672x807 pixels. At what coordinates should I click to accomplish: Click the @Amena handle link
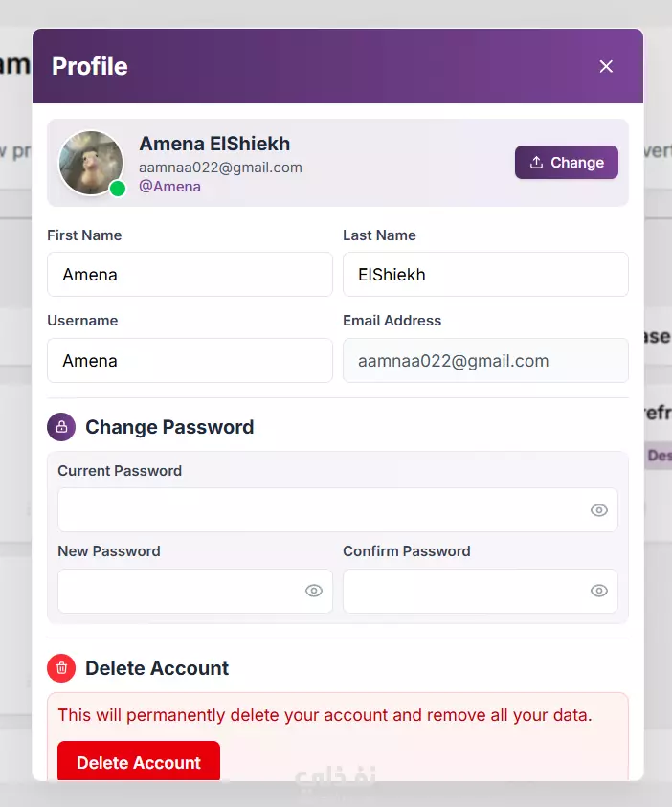(169, 187)
